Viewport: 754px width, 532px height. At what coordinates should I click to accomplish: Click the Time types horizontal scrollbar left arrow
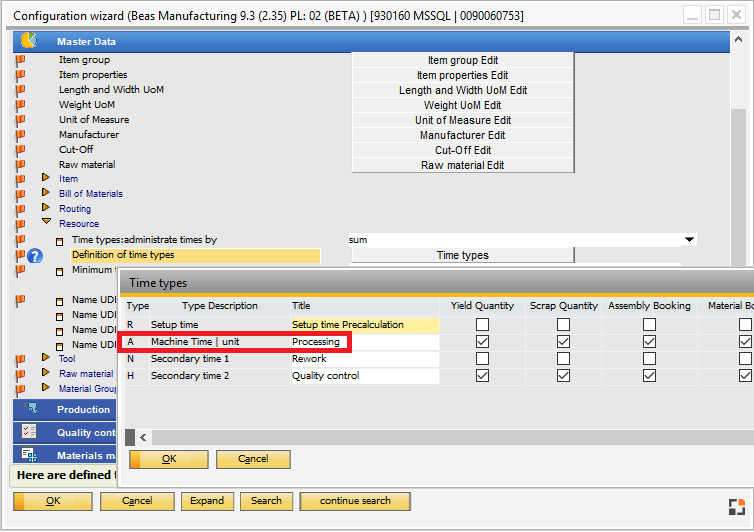click(x=144, y=437)
